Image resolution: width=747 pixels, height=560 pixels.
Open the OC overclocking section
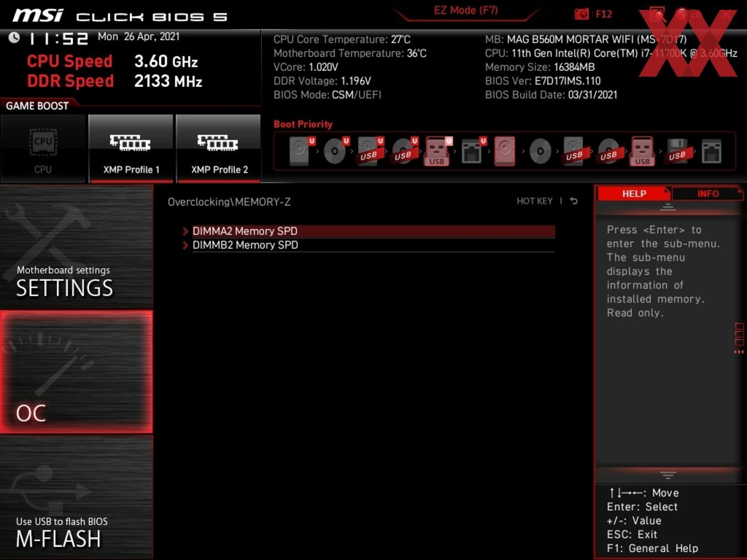(x=76, y=372)
